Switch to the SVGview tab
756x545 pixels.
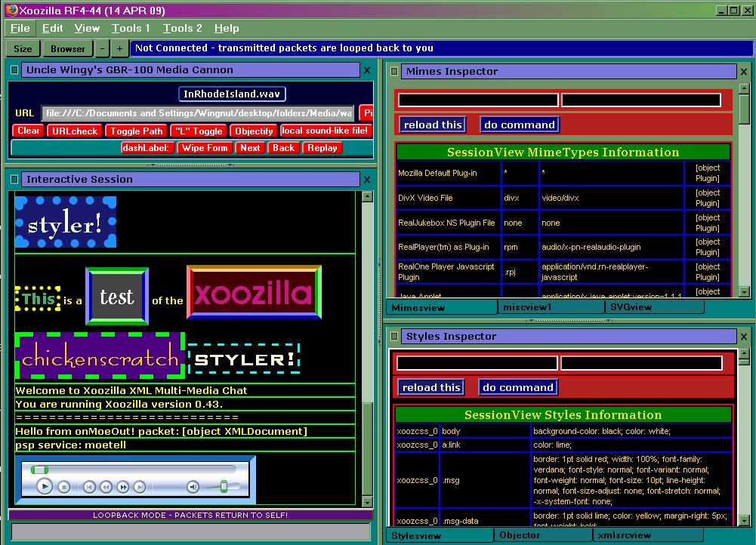click(655, 307)
